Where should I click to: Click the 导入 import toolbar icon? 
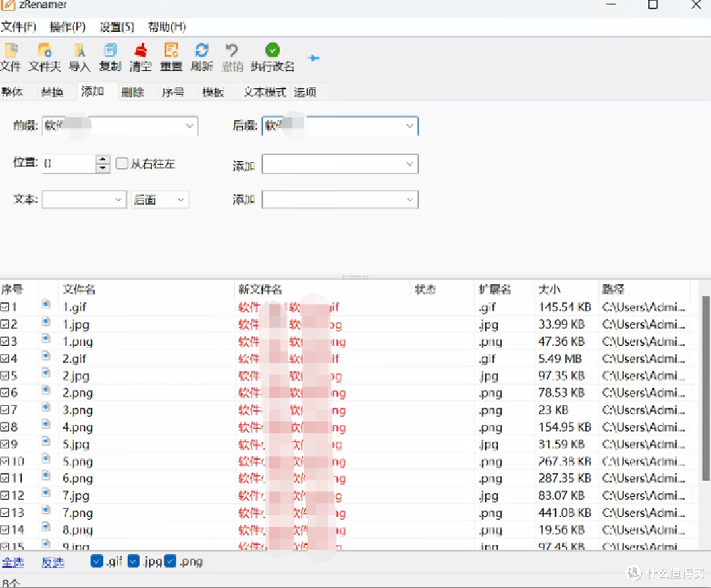point(80,50)
